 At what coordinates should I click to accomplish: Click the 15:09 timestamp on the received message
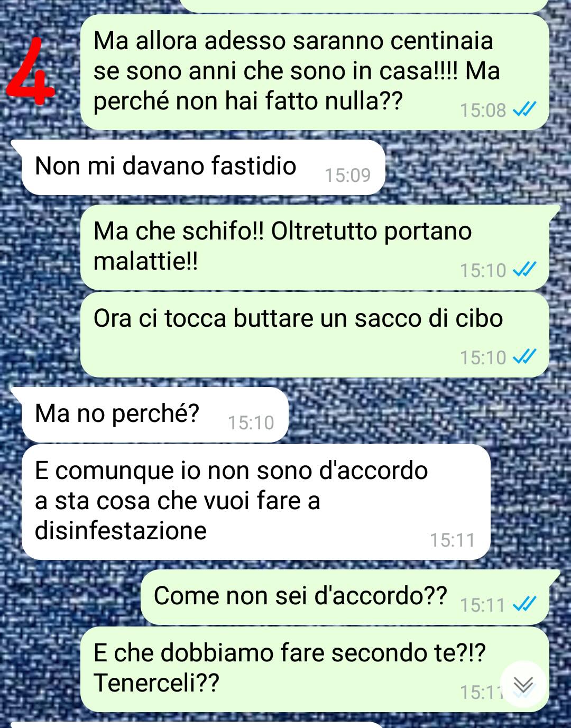click(347, 175)
